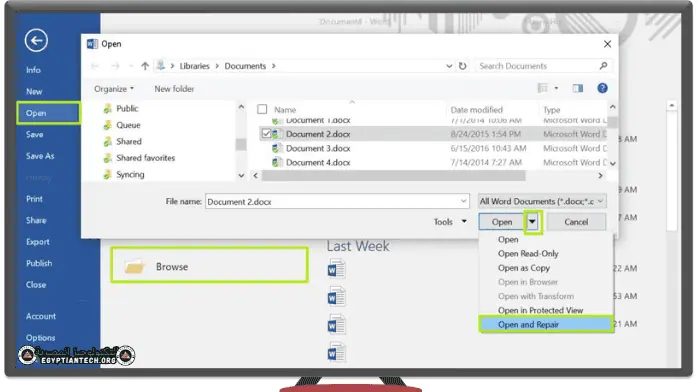Click the Document 3.docx file icon
This screenshot has height=392, width=698.
277,148
